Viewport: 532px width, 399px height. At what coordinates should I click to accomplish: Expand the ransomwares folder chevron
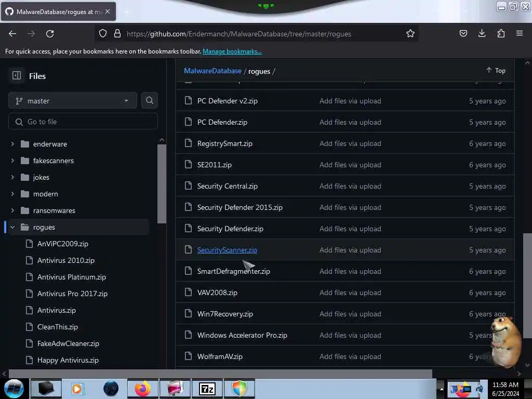pyautogui.click(x=12, y=210)
